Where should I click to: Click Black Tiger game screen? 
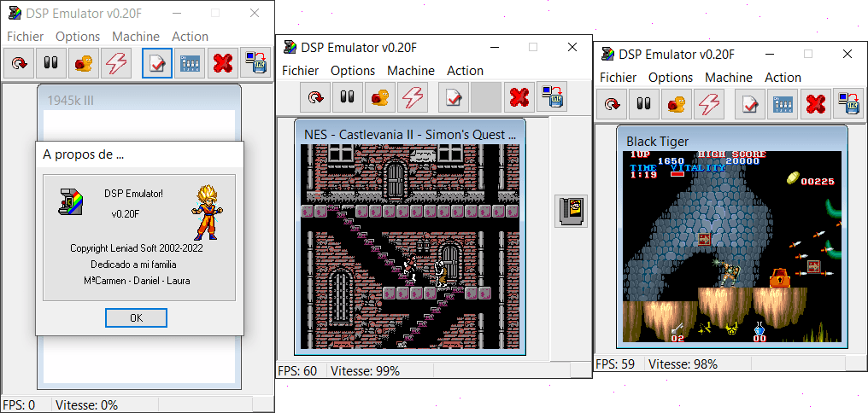click(732, 247)
